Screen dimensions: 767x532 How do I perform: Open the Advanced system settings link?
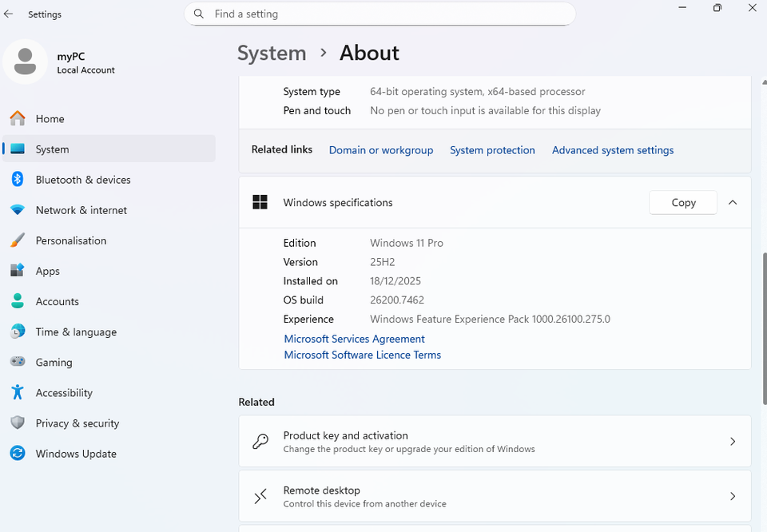[x=613, y=149]
